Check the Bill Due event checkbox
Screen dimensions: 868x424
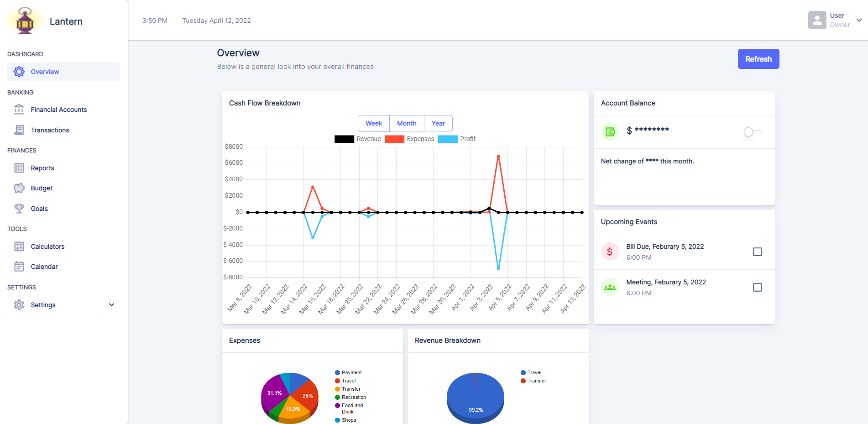758,251
